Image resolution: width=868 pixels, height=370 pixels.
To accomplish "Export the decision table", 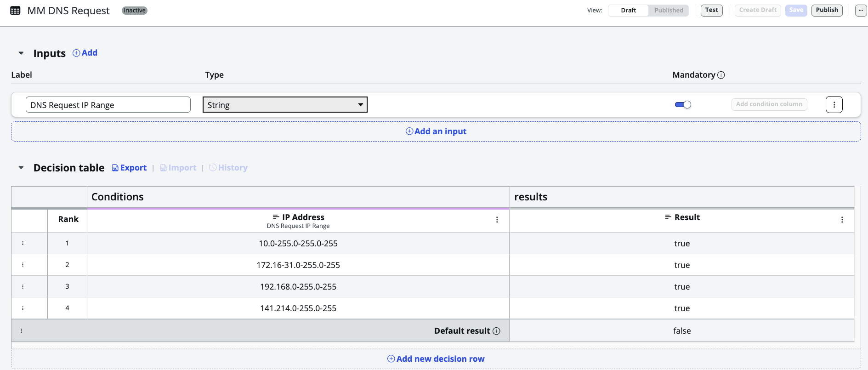I will tap(129, 168).
